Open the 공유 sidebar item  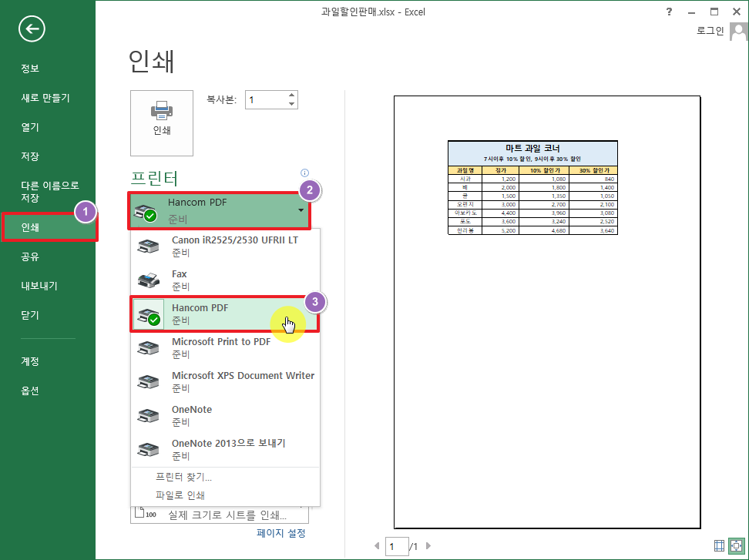click(x=29, y=257)
